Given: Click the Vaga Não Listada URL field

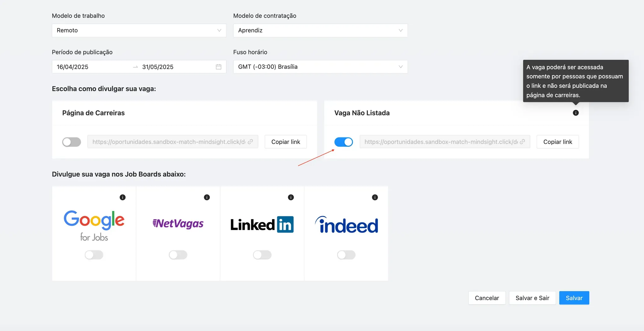Looking at the screenshot, I should coord(445,142).
